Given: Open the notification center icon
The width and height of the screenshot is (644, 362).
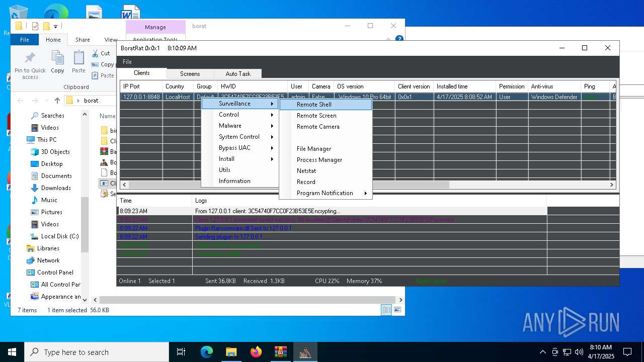Looking at the screenshot, I should 627,352.
